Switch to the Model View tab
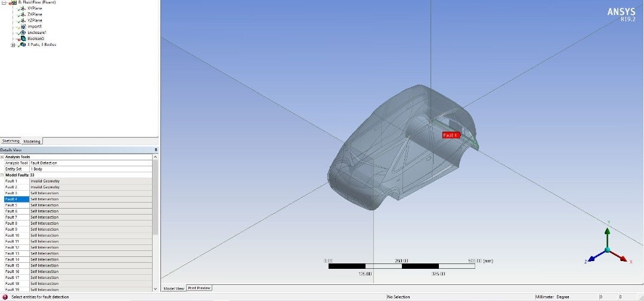 coord(174,288)
